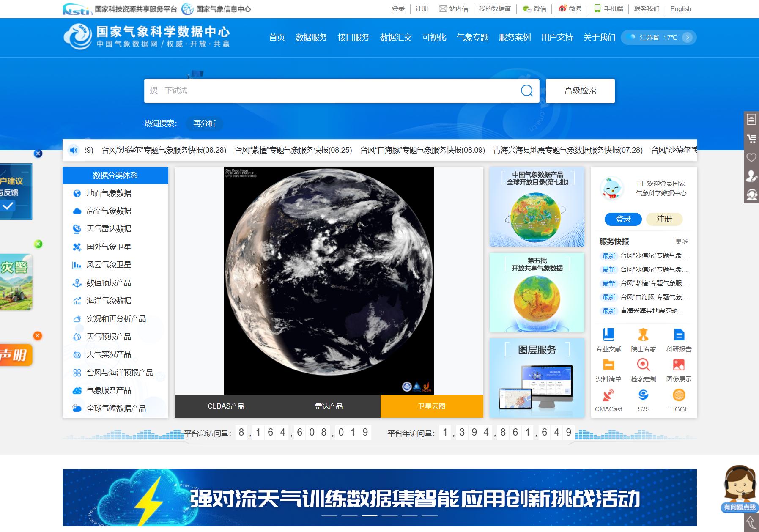Open the 图像展示 picture icon
This screenshot has width=759, height=532.
point(679,365)
